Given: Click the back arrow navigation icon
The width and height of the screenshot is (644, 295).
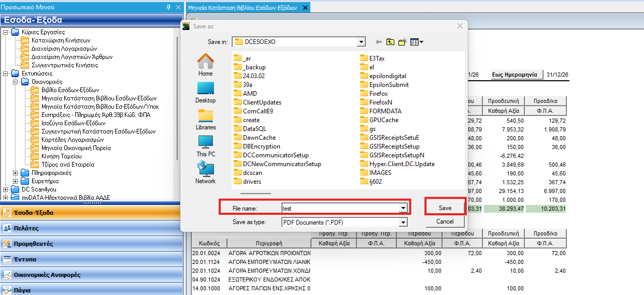Looking at the screenshot, I should (378, 42).
